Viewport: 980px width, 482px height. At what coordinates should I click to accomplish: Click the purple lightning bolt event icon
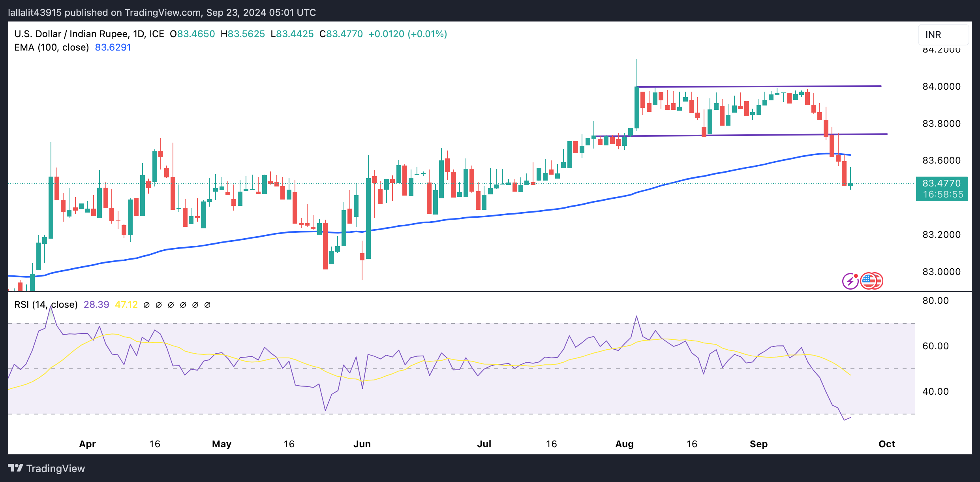pos(850,281)
